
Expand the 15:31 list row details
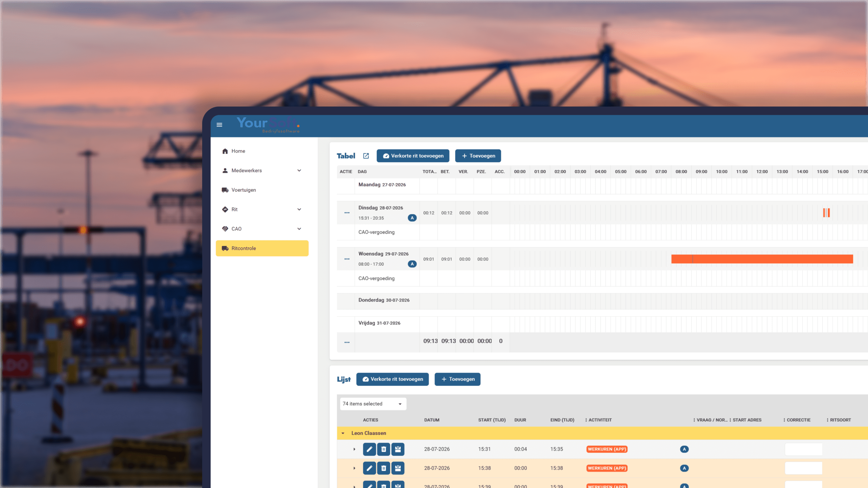point(354,449)
